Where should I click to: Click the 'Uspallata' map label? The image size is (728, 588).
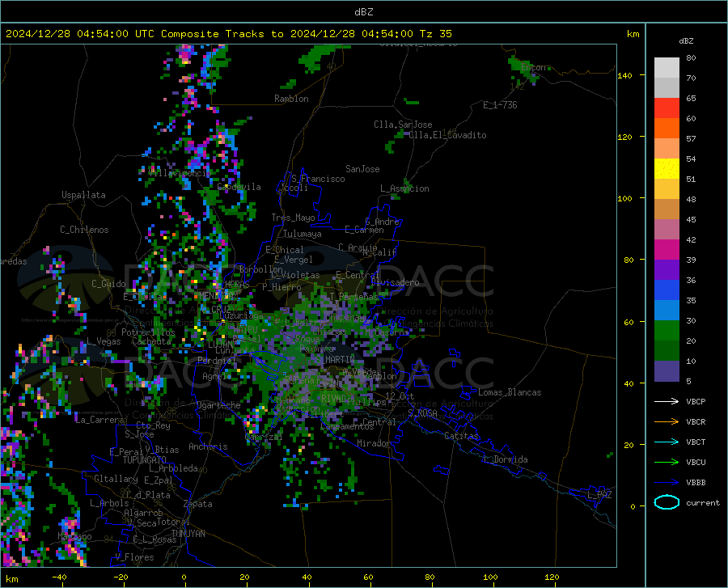click(83, 195)
